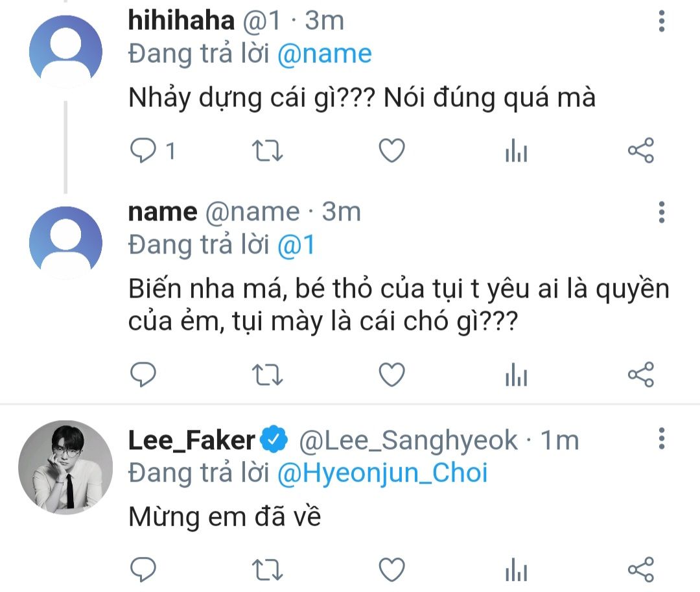Open the @Hyeonjun_Choi mention link
700x592 pixels.
pyautogui.click(x=382, y=473)
